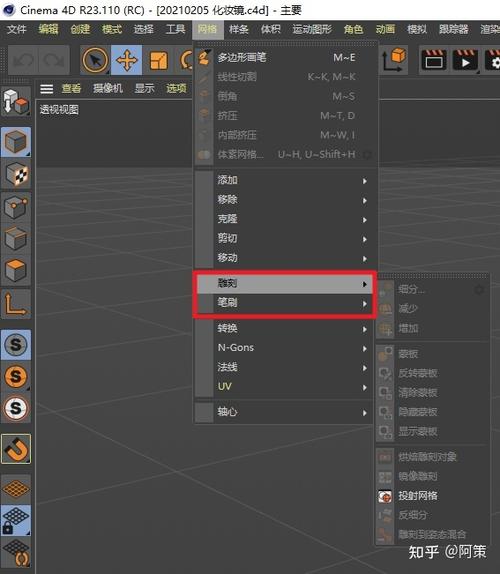
Task: Choose 投射网格 in sculpt submenu
Action: 433,496
